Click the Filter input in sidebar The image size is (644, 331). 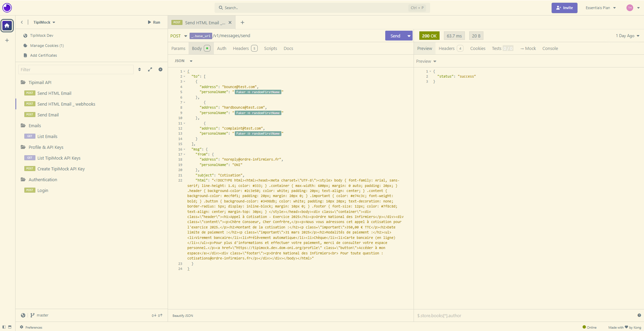pos(76,70)
